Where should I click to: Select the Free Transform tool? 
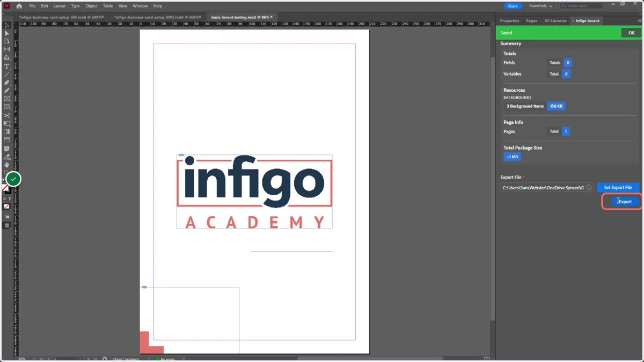pyautogui.click(x=7, y=123)
